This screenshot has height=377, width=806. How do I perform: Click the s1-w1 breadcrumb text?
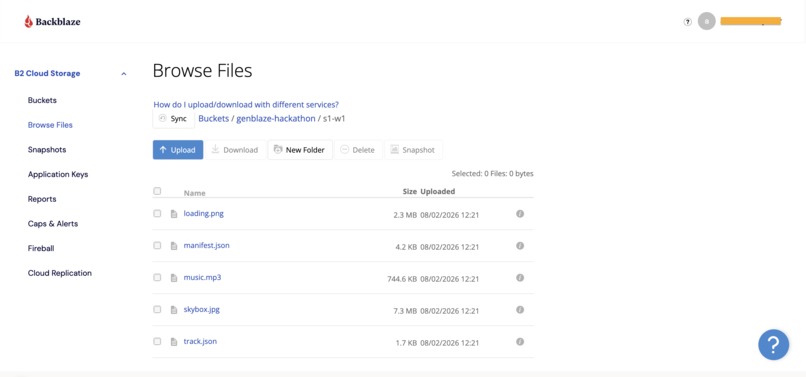(x=334, y=118)
